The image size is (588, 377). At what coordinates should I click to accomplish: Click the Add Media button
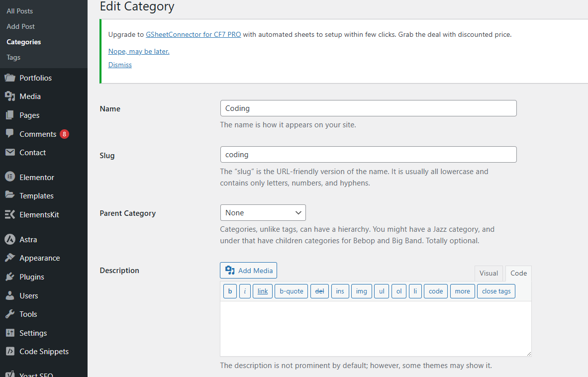tap(248, 270)
